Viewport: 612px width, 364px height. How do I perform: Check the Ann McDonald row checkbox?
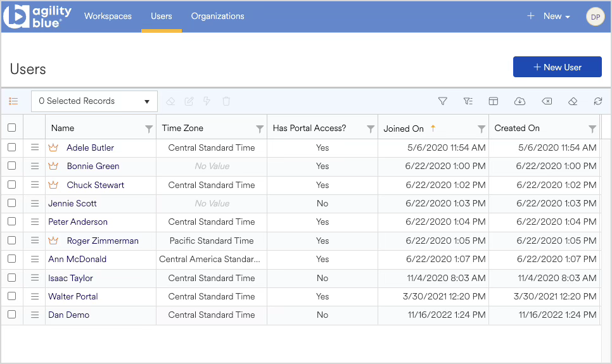(x=11, y=259)
